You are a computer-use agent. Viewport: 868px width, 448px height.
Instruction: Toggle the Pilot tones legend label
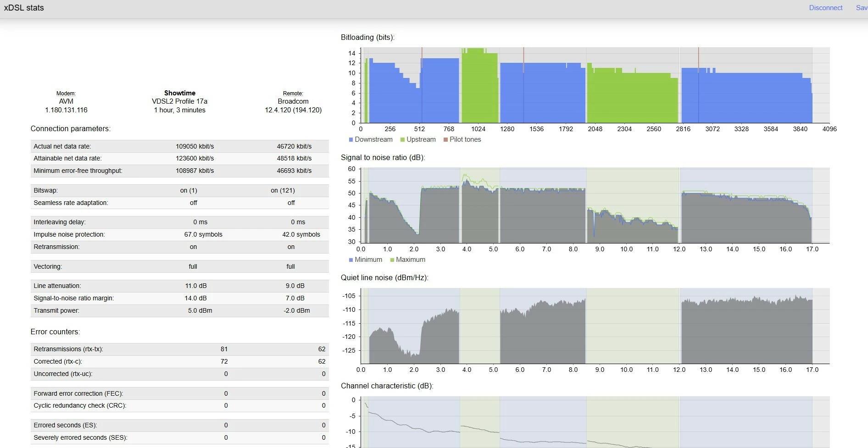point(465,139)
